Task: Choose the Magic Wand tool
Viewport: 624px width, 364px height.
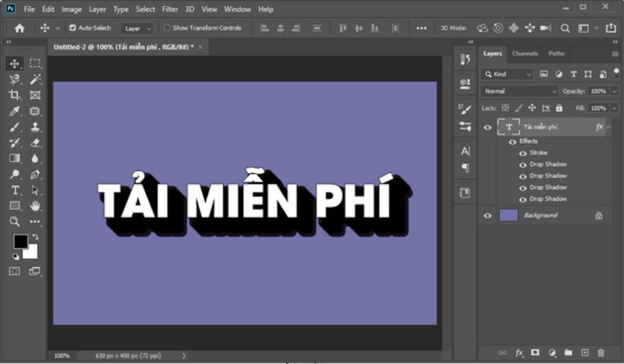Action: (35, 79)
